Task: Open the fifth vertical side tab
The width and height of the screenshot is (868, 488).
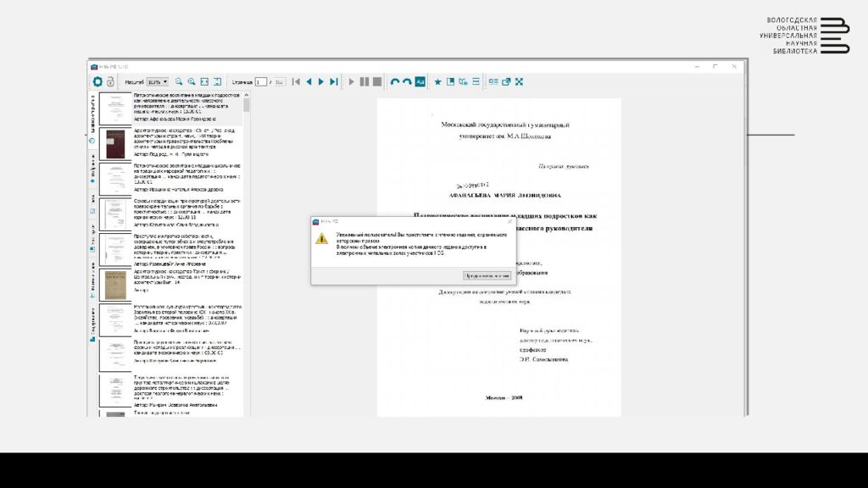Action: tap(92, 280)
